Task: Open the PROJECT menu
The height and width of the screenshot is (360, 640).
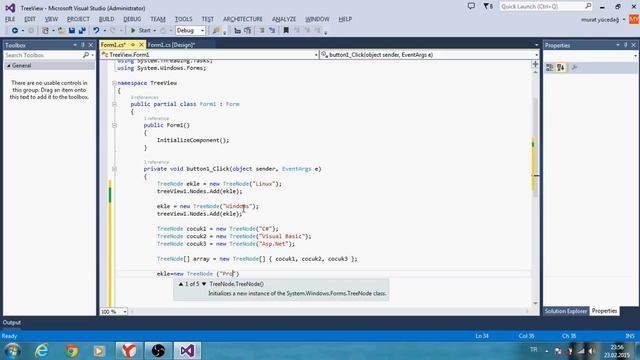Action: click(78, 19)
